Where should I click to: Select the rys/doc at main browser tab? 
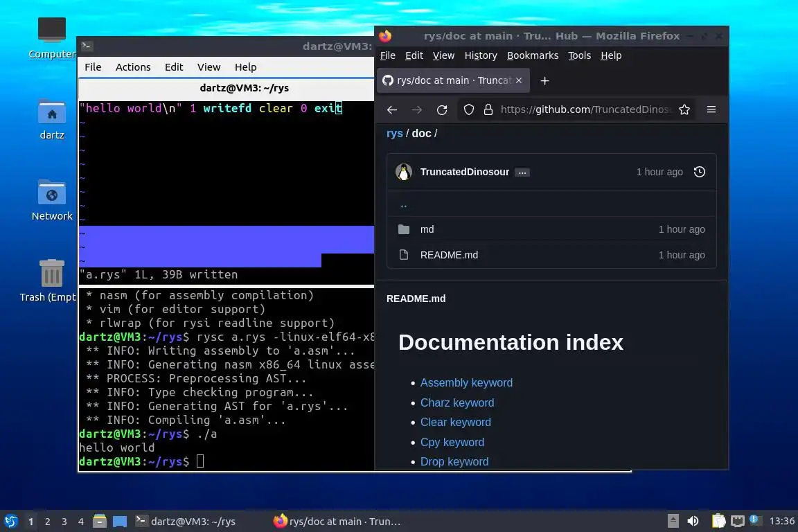[x=453, y=80]
